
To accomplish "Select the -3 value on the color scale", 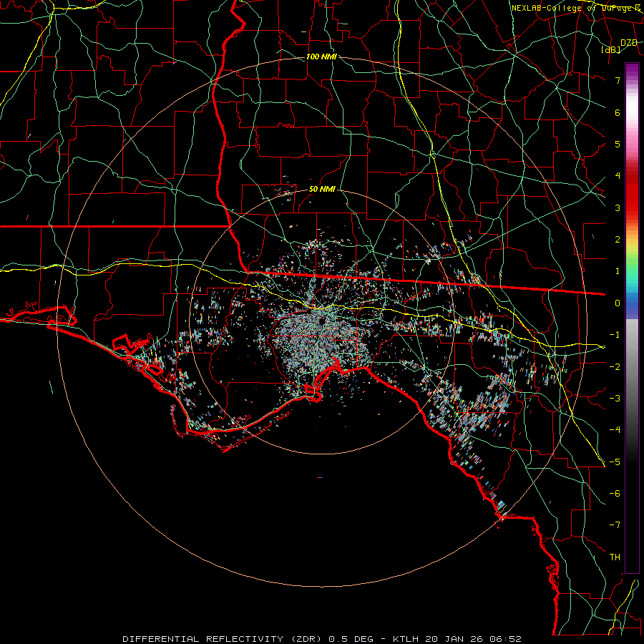I will point(615,399).
